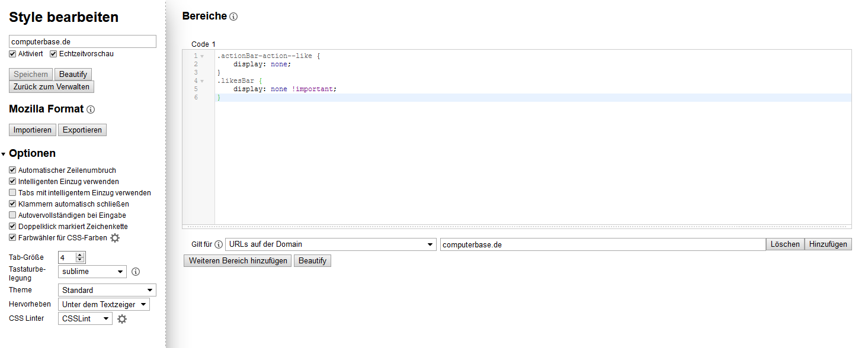
Task: Enable Autovervollständigen bei Eingabe
Action: [12, 215]
